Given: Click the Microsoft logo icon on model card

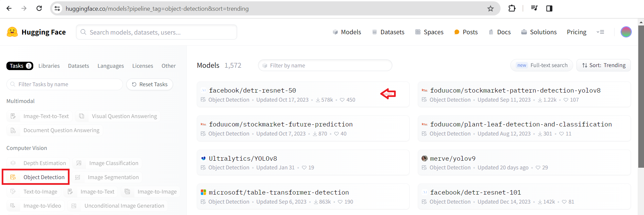Looking at the screenshot, I should (203, 192).
